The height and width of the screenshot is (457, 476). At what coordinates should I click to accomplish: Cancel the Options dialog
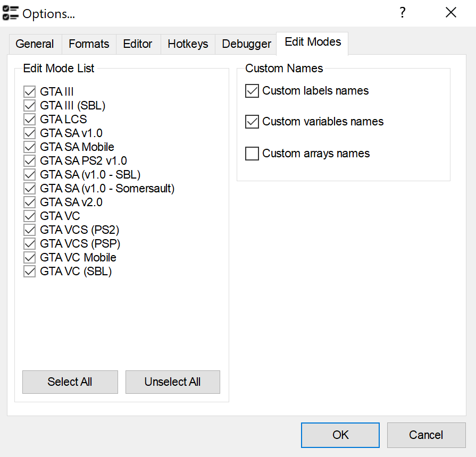(426, 435)
